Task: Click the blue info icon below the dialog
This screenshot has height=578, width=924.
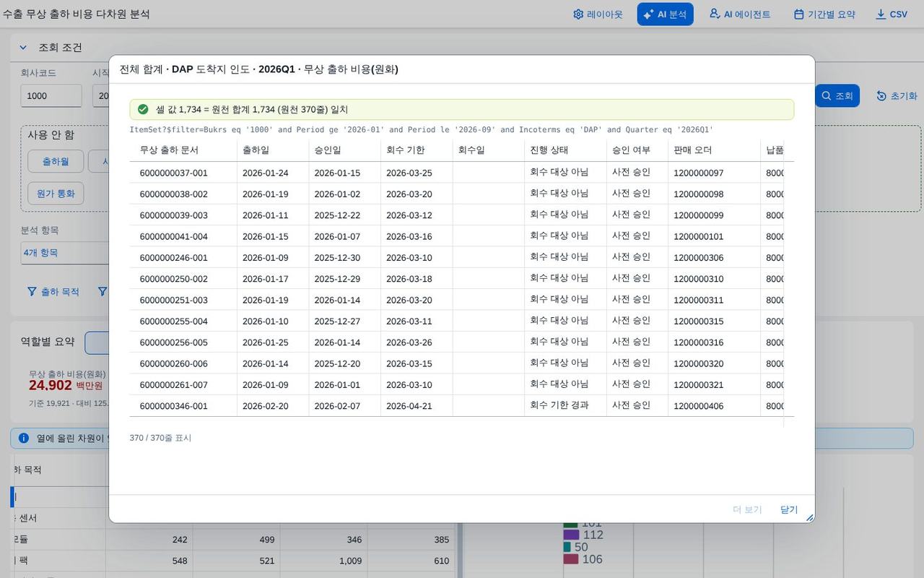Action: [24, 438]
